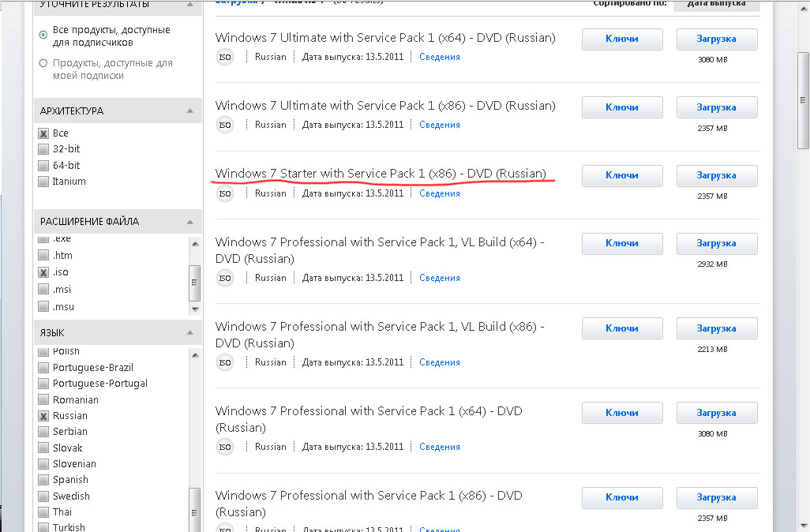810x532 pixels.
Task: Check the Serbian language checkbox
Action: (44, 432)
